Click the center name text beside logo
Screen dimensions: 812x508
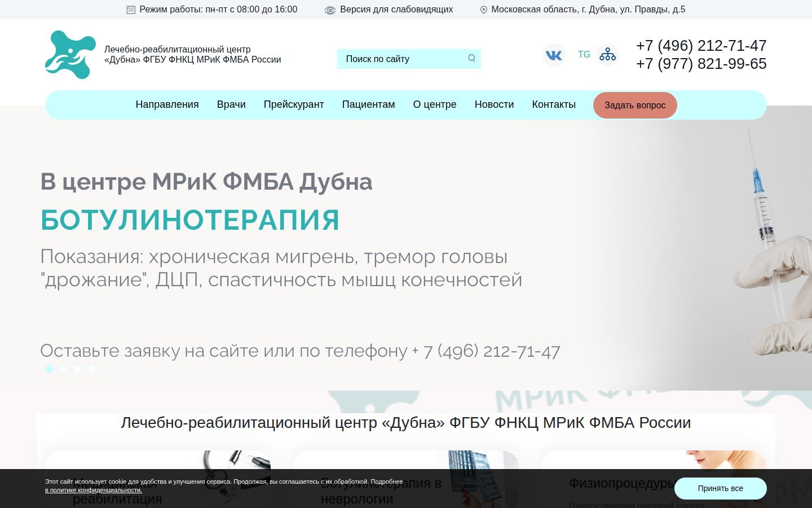[x=192, y=54]
